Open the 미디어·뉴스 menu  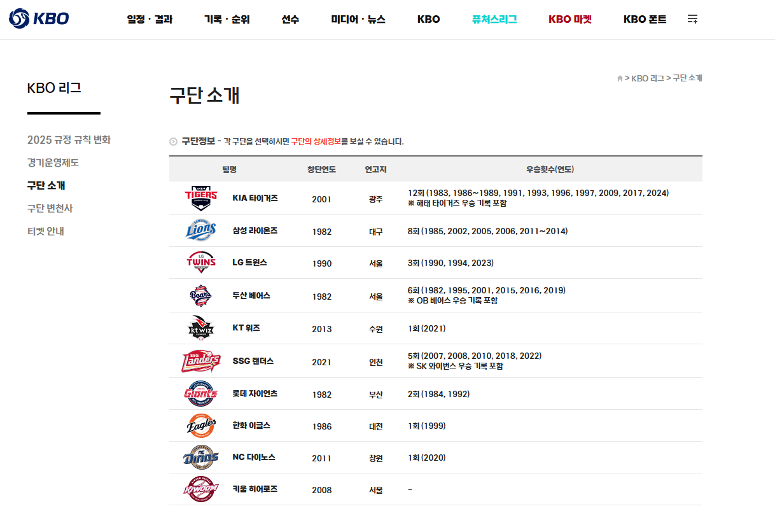click(x=358, y=19)
